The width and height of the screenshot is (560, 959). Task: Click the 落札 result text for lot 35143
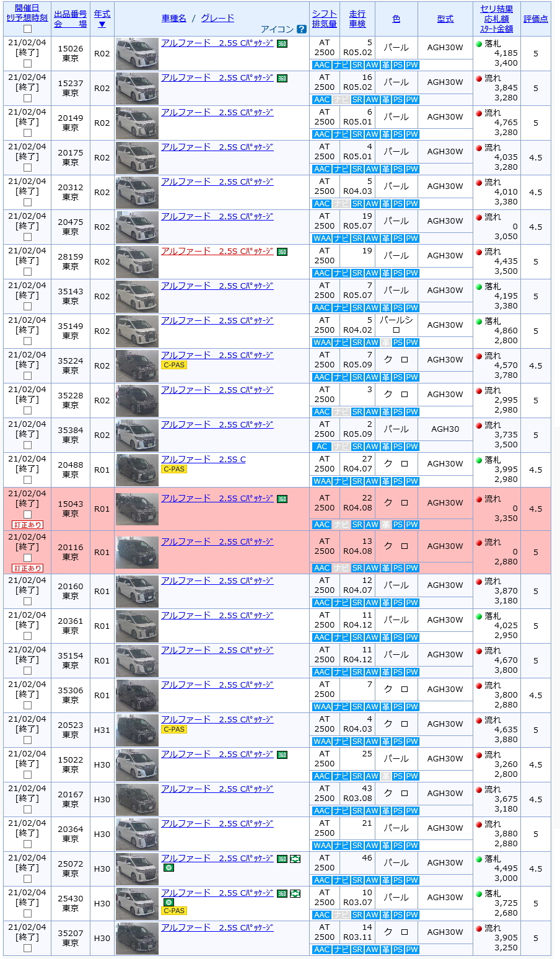(492, 287)
